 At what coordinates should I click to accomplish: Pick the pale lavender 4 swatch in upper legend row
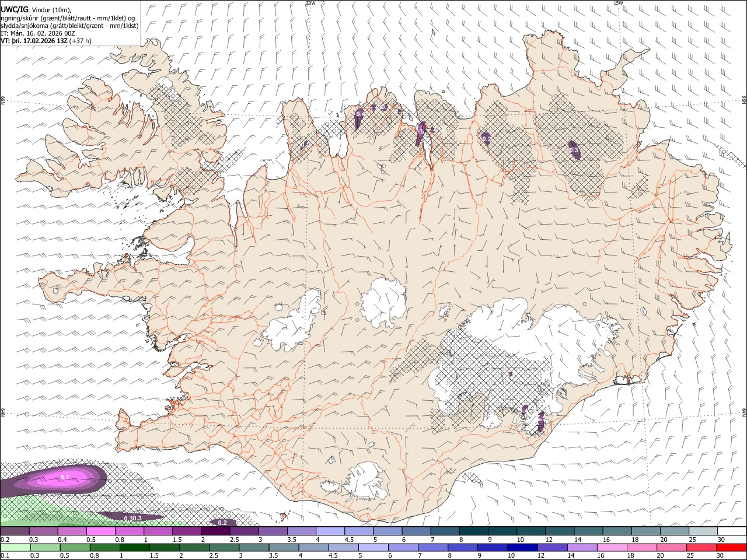tap(330, 531)
